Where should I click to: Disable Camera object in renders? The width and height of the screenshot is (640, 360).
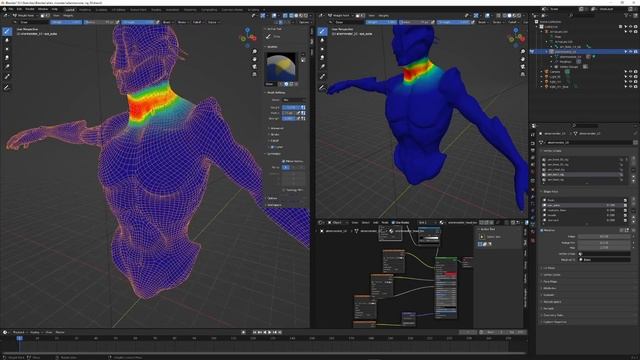pyautogui.click(x=636, y=72)
